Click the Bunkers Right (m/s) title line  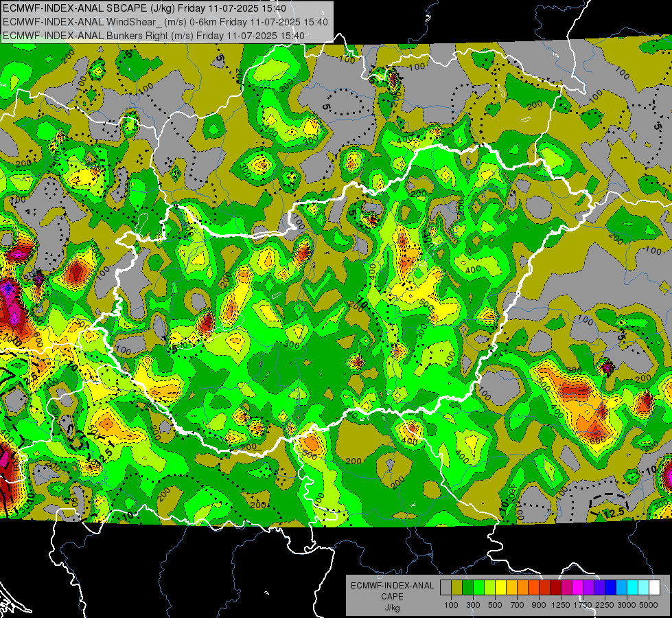[x=154, y=36]
